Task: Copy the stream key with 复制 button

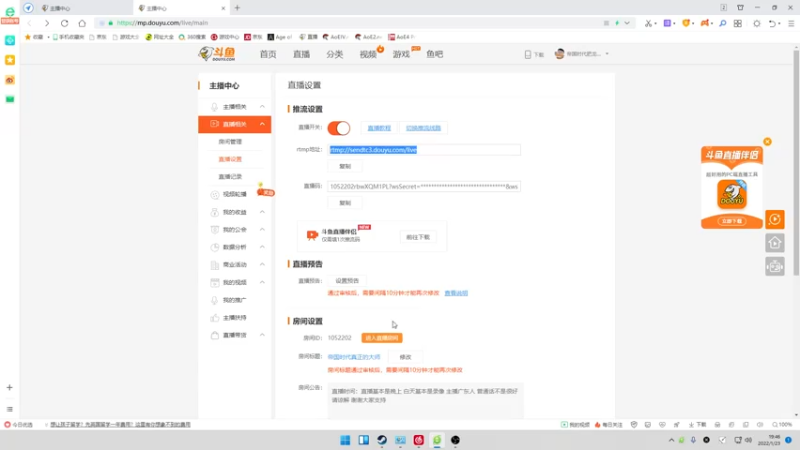Action: [x=345, y=203]
